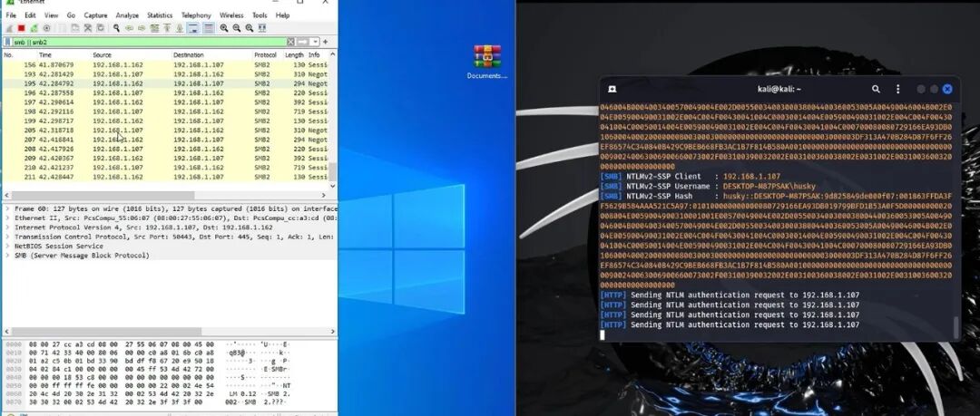Select packet number 195 row

(x=166, y=83)
